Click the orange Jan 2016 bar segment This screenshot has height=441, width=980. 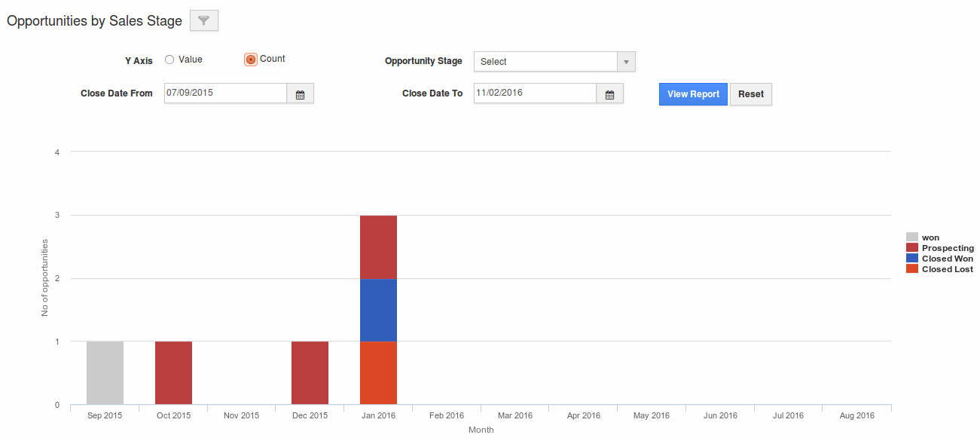pos(378,373)
